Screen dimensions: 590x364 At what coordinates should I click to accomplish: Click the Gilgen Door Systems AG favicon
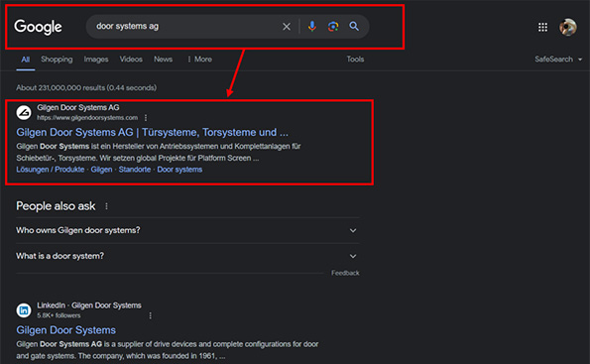click(x=24, y=112)
